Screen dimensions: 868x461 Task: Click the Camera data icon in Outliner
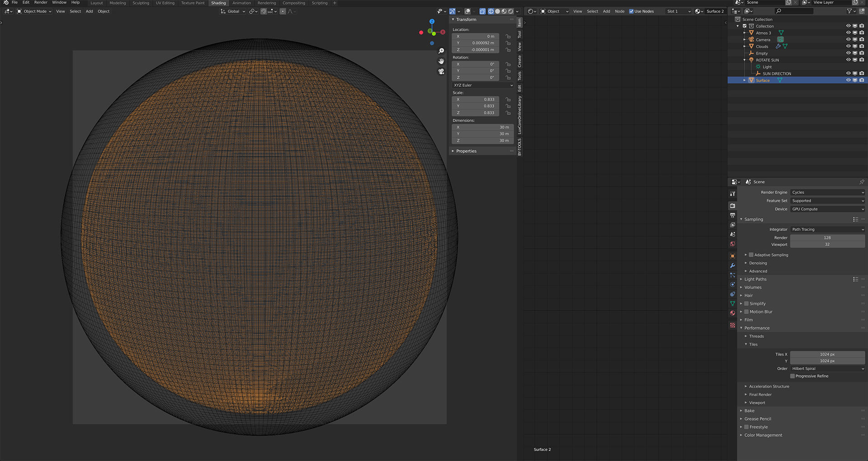tap(780, 40)
